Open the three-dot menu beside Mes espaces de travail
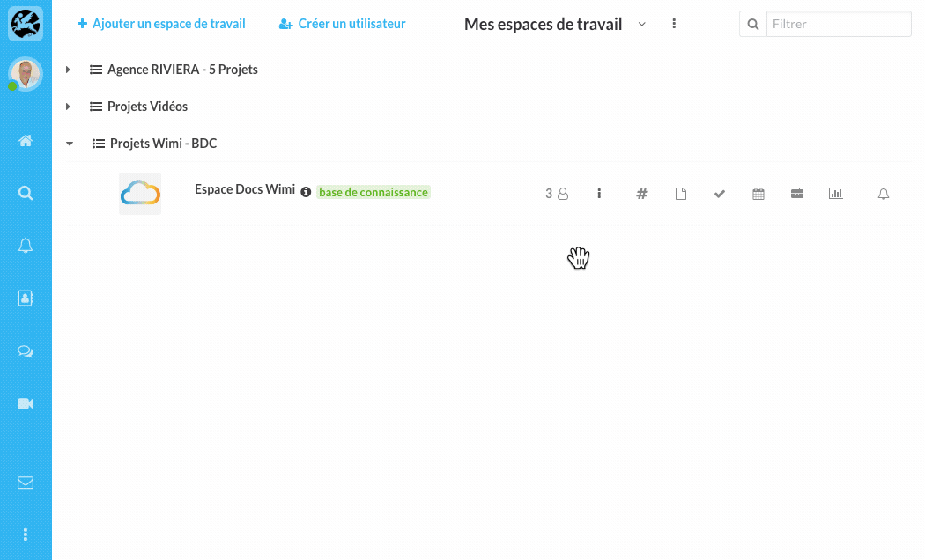925x560 pixels. click(x=674, y=24)
